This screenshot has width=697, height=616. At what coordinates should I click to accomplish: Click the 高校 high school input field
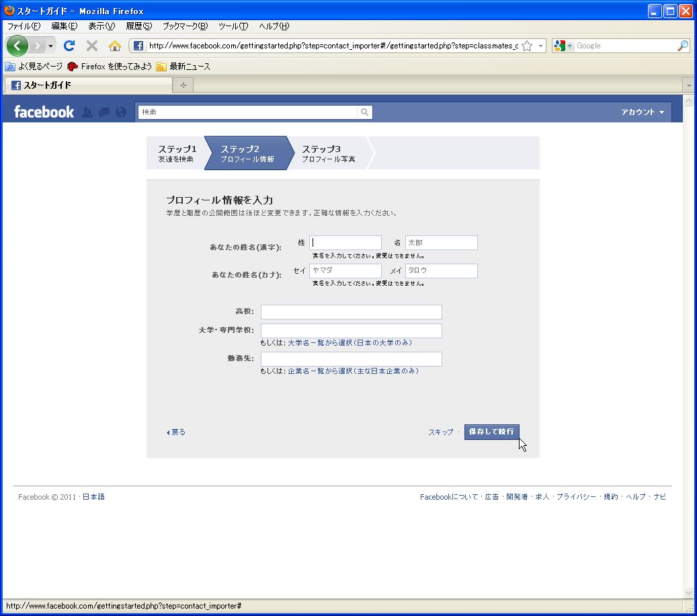351,312
